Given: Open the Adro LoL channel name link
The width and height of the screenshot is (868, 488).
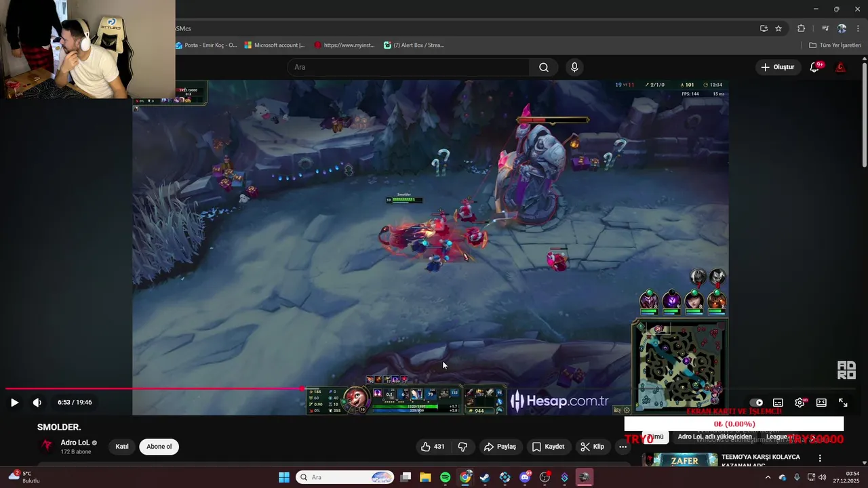Looking at the screenshot, I should click(x=75, y=443).
